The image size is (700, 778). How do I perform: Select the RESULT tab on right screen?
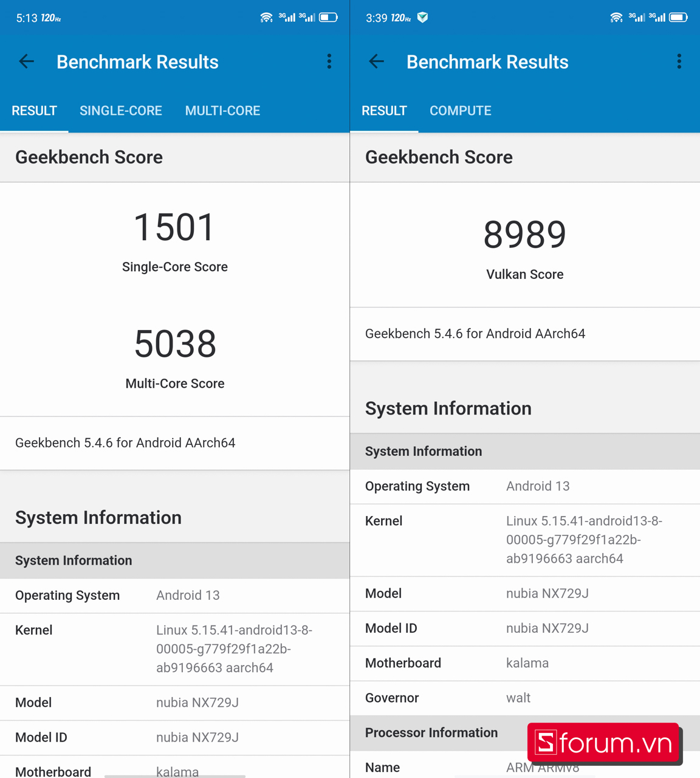(x=384, y=111)
